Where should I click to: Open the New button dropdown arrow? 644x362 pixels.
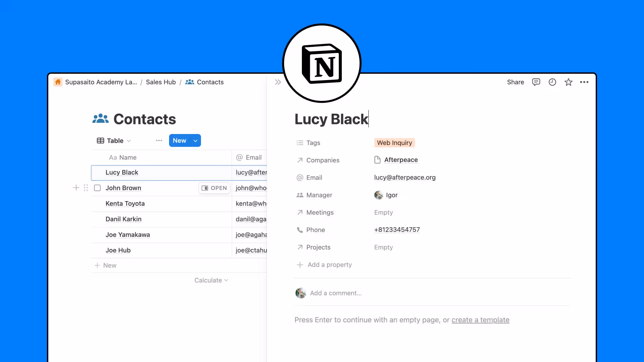click(x=195, y=141)
